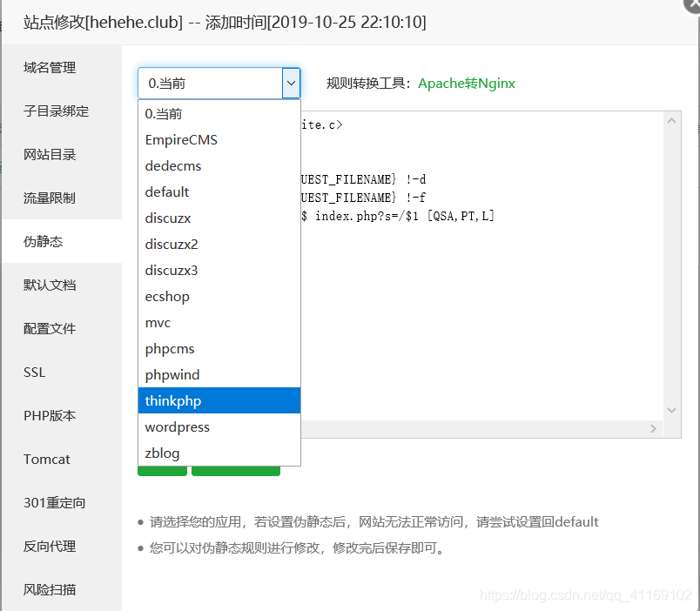
Task: Choose the highlighted thinkphp option
Action: (219, 400)
